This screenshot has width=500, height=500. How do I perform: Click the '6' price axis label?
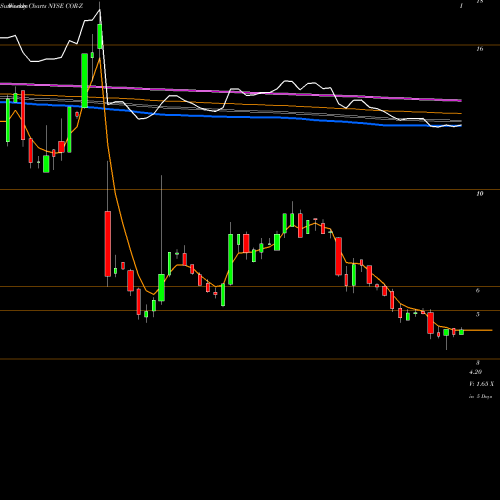[x=478, y=290]
